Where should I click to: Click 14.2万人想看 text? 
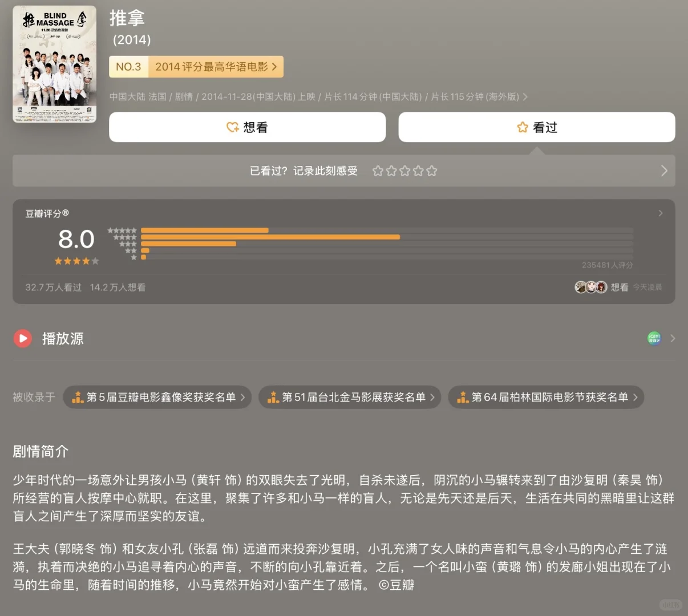point(118,287)
